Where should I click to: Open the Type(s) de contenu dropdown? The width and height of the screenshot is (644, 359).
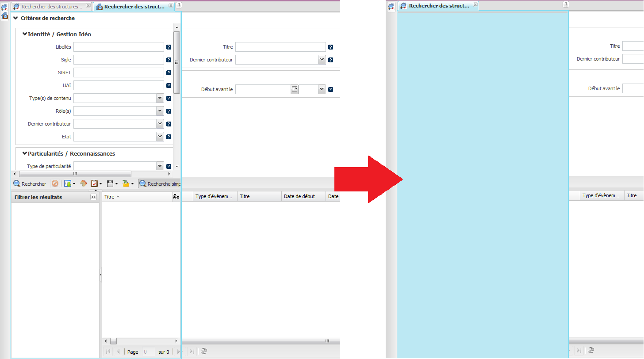coord(160,98)
